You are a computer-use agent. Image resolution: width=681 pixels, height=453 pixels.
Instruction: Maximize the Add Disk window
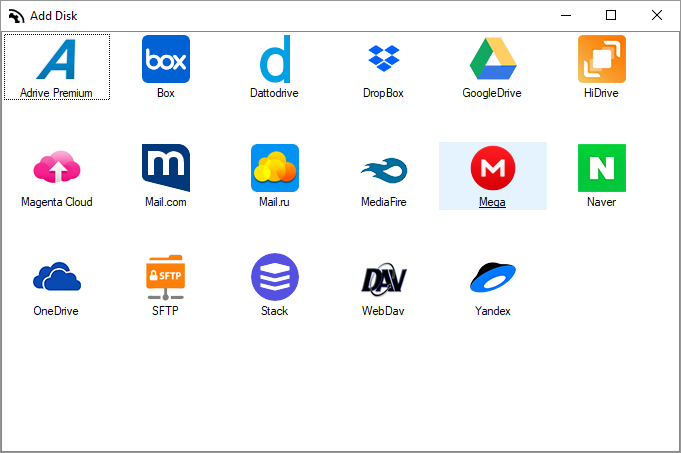[611, 16]
